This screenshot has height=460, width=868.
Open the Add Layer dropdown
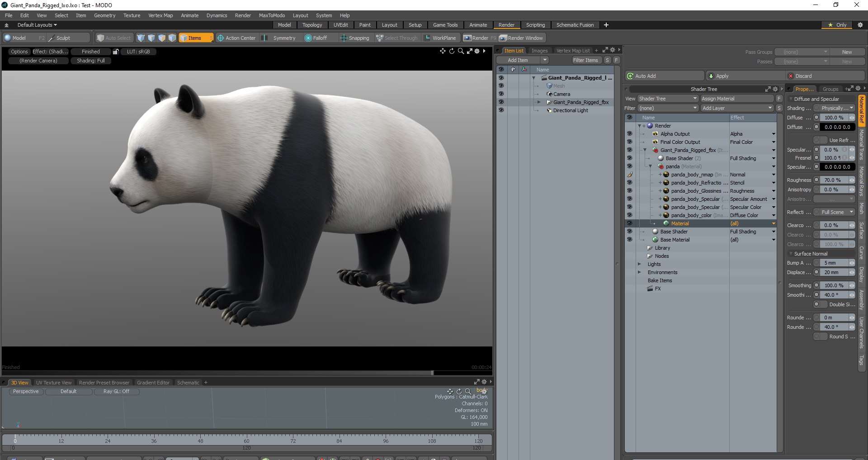click(737, 108)
